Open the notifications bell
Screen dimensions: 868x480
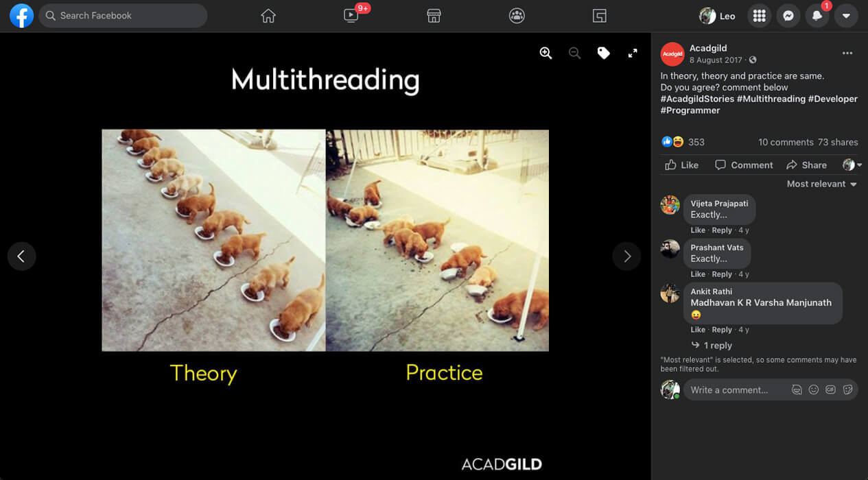817,16
